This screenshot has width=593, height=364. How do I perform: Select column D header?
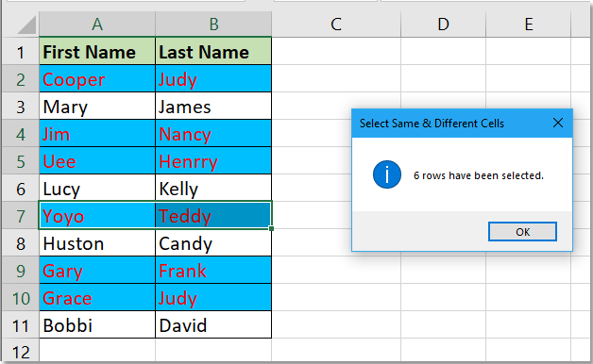[x=443, y=25]
